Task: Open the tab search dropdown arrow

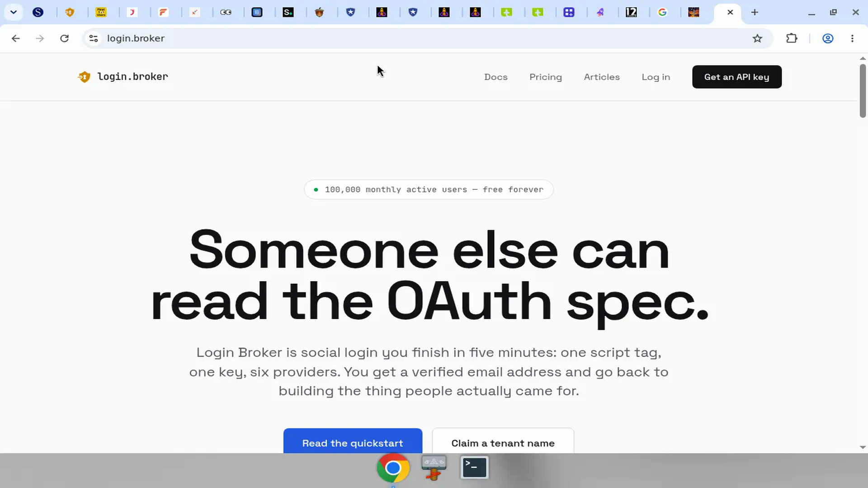Action: pos(14,12)
